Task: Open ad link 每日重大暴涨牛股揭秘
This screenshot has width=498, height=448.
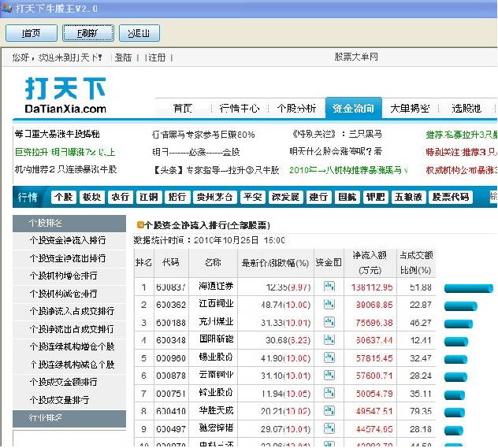Action: [x=58, y=134]
